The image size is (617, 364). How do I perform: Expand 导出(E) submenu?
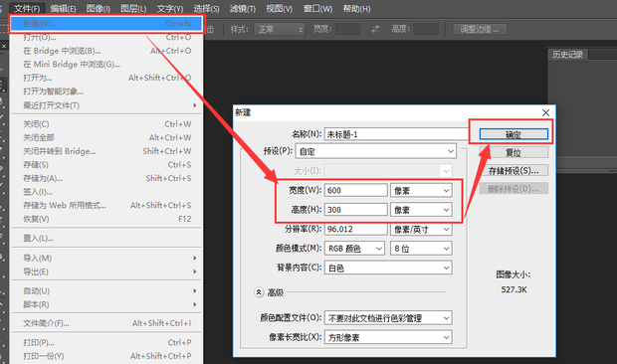106,272
